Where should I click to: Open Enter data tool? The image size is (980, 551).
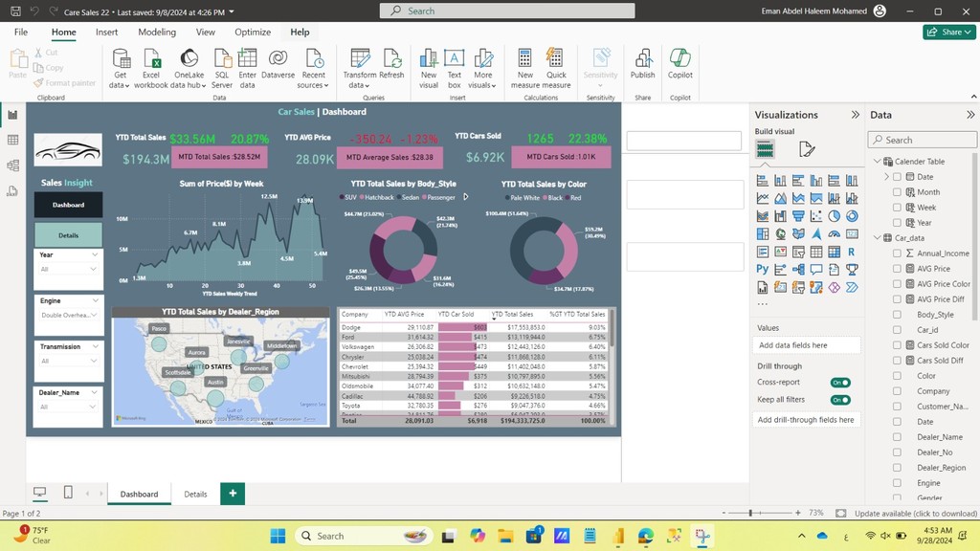(x=248, y=69)
